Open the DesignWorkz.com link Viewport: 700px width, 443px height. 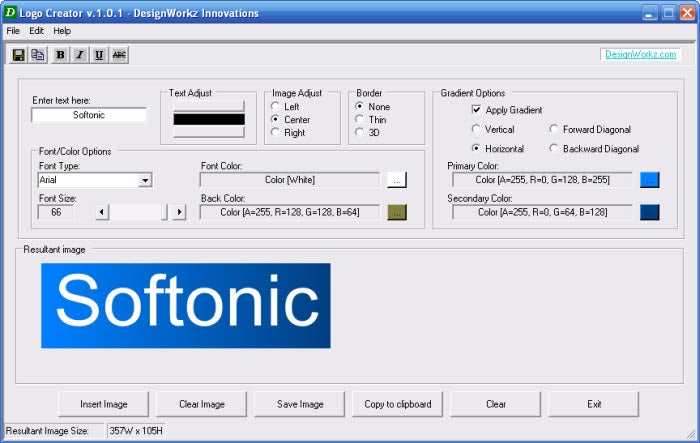[x=641, y=54]
